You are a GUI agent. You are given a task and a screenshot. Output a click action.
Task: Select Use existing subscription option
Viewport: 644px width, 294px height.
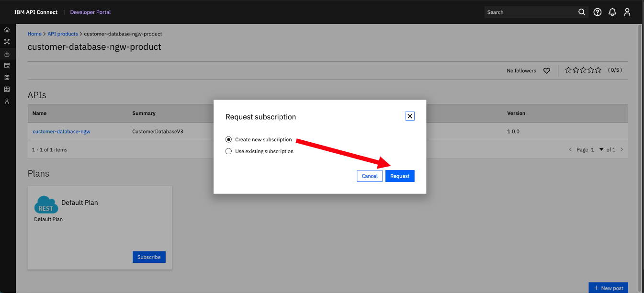click(x=228, y=151)
